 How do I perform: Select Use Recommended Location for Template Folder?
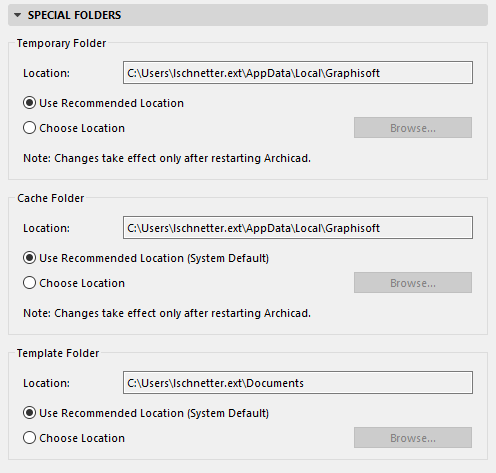[29, 413]
